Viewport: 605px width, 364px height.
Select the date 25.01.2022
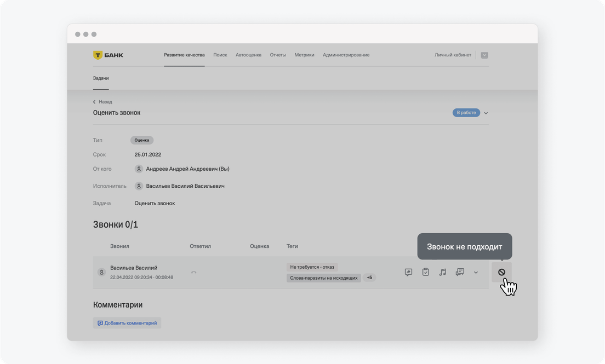click(148, 154)
